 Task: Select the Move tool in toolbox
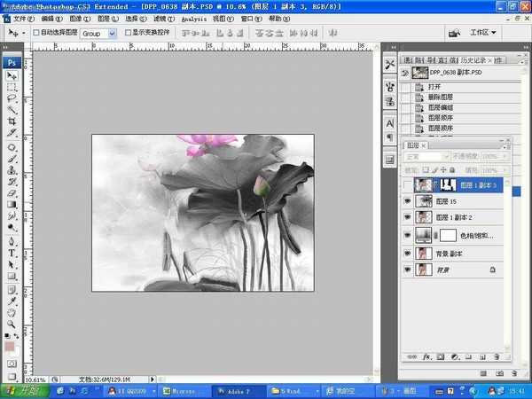(x=12, y=76)
